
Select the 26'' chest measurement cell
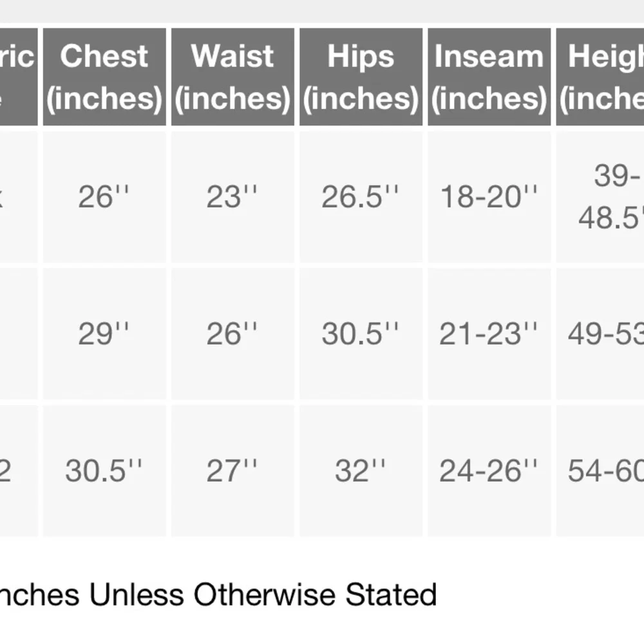click(104, 196)
